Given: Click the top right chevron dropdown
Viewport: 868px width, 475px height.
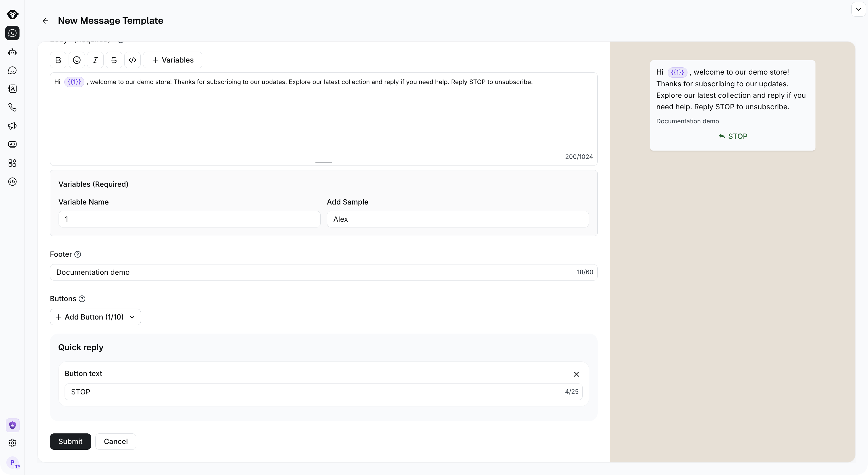Looking at the screenshot, I should (859, 9).
